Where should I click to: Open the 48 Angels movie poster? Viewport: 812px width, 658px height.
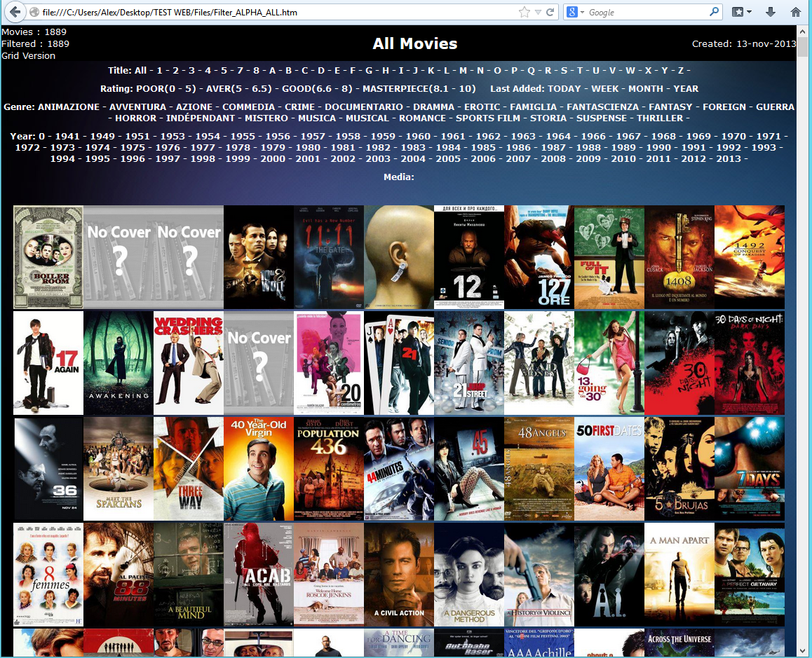tap(539, 469)
